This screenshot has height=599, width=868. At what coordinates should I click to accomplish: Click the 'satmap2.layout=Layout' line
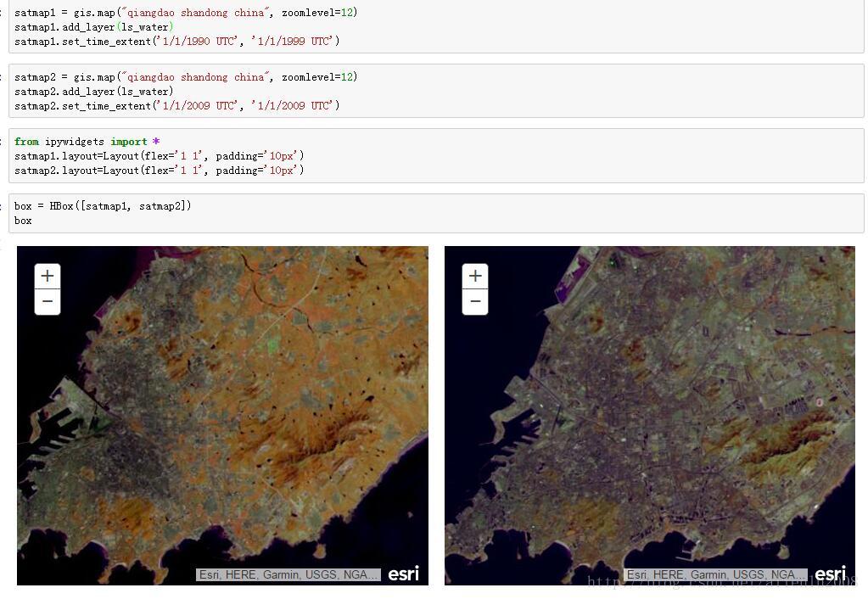(x=160, y=170)
